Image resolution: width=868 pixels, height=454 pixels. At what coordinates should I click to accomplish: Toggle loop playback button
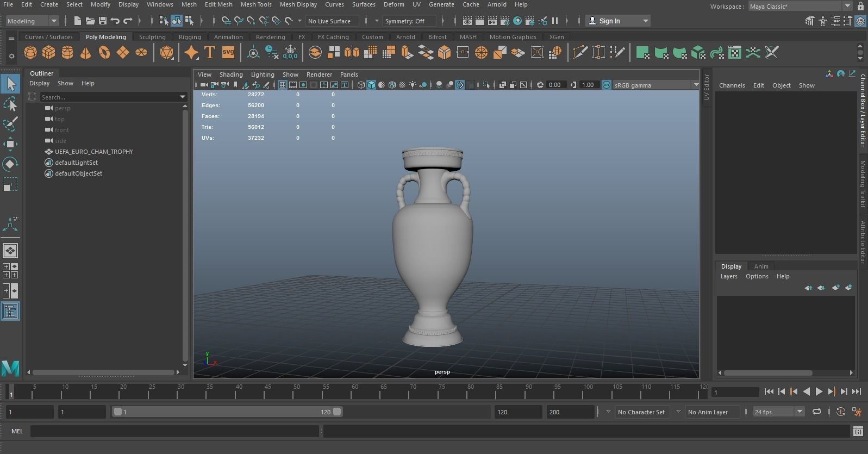(817, 412)
